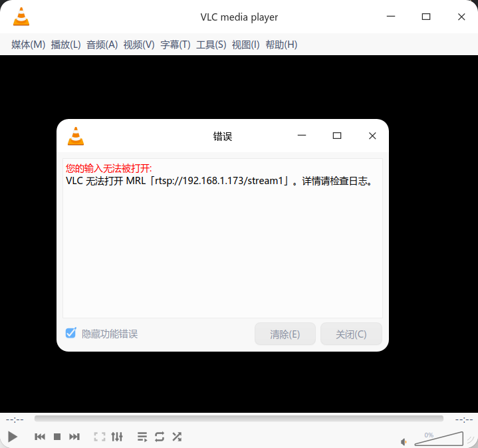Open the 播放(L) menu
This screenshot has width=478, height=448.
(x=66, y=45)
